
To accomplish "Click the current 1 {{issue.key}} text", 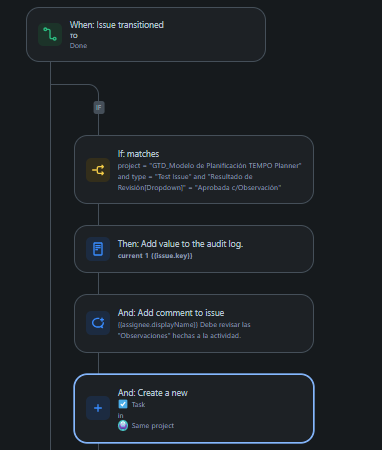I will [155, 256].
